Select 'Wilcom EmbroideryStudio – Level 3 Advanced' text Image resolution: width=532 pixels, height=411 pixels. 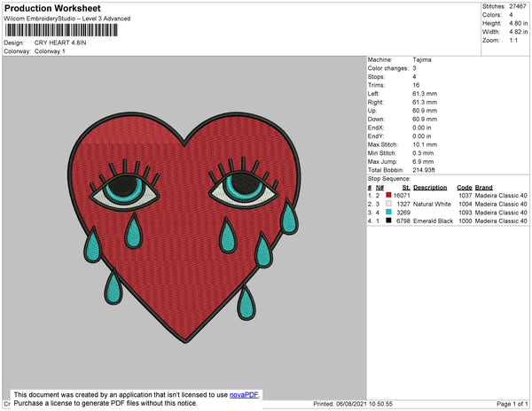[x=67, y=19]
